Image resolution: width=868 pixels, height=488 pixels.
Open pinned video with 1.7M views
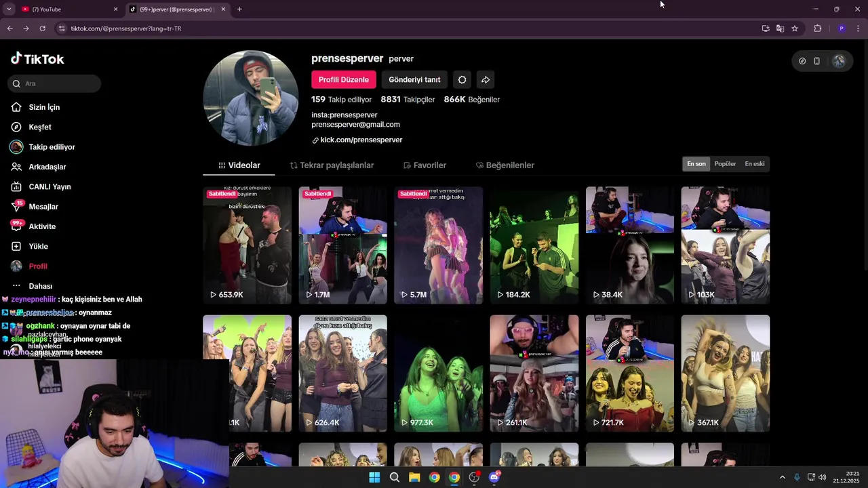(342, 245)
